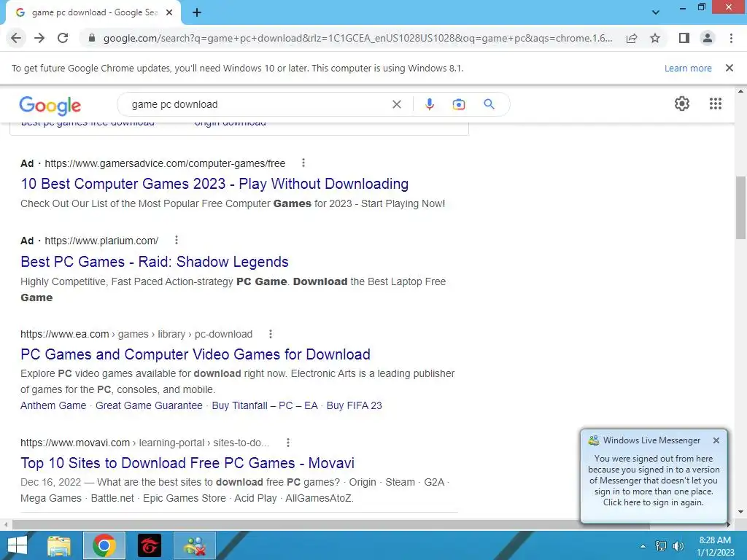Go to Google homepage via logo
The height and width of the screenshot is (560, 747).
[x=50, y=105]
